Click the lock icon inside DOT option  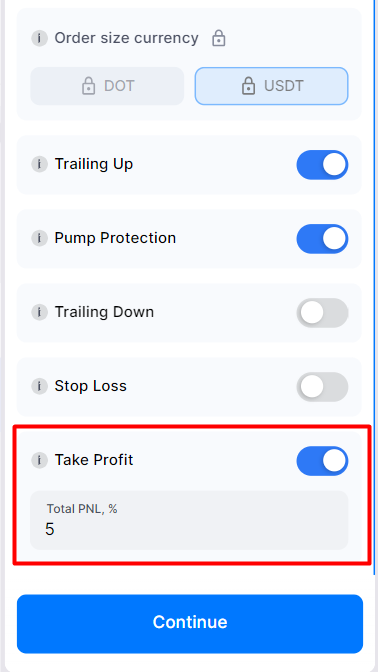tap(88, 86)
